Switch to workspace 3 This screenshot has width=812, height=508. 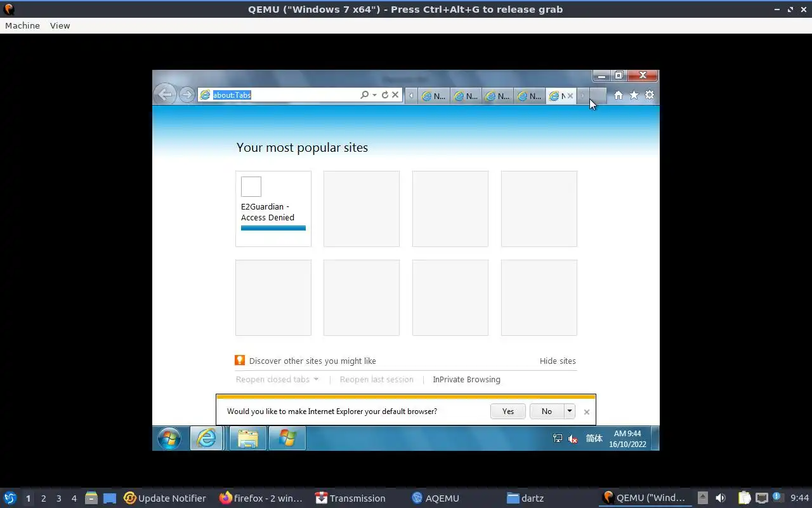point(58,498)
